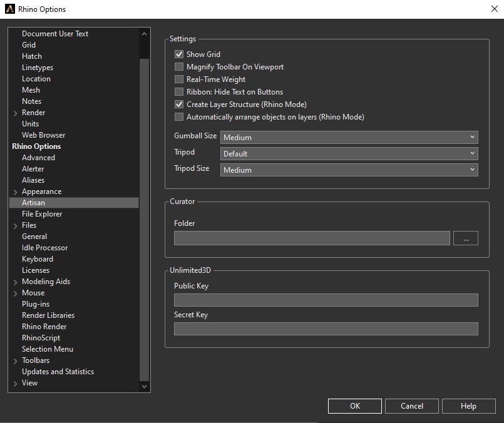Select the Mesh options page
Image resolution: width=504 pixels, height=423 pixels.
tap(31, 90)
